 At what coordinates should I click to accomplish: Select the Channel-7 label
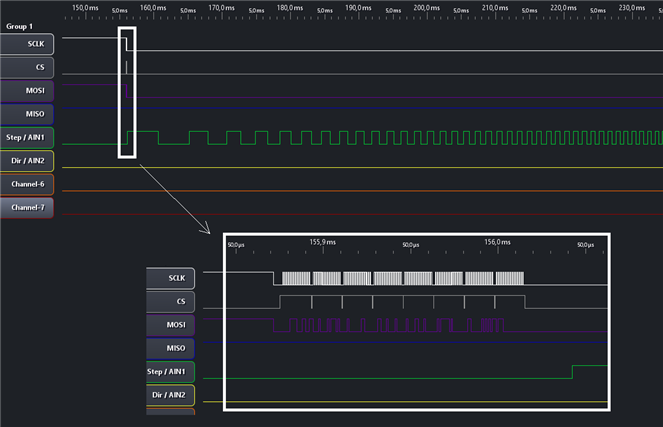(x=29, y=207)
